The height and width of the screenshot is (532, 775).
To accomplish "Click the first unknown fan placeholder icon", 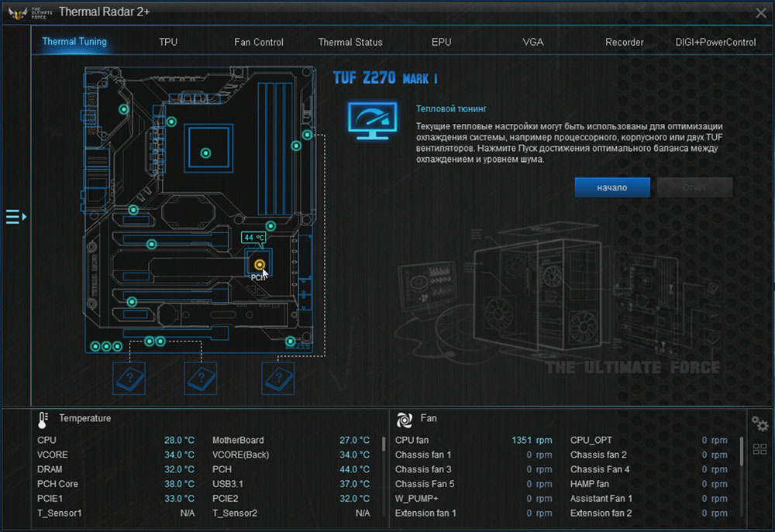I will tap(129, 379).
